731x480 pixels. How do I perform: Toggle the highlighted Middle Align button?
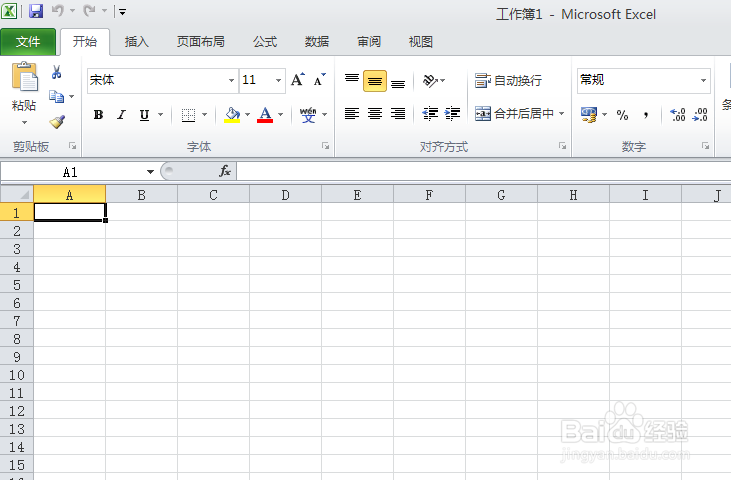click(375, 81)
